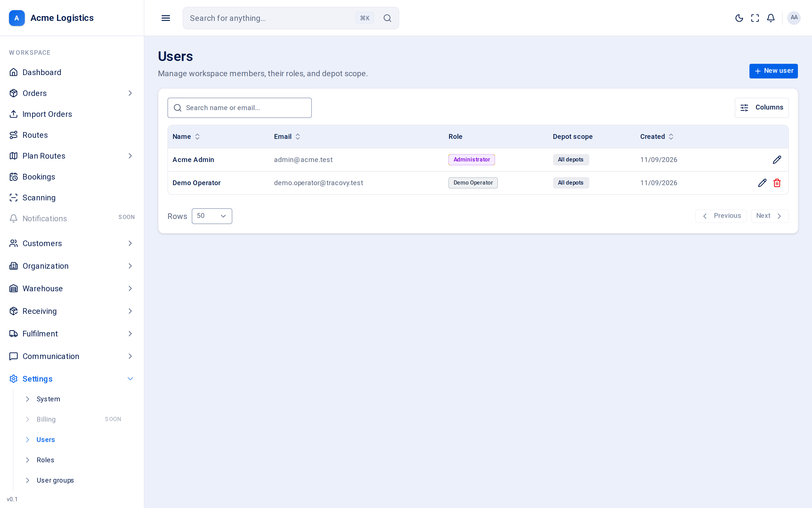812x508 pixels.
Task: Go to the Next page
Action: [x=769, y=216]
